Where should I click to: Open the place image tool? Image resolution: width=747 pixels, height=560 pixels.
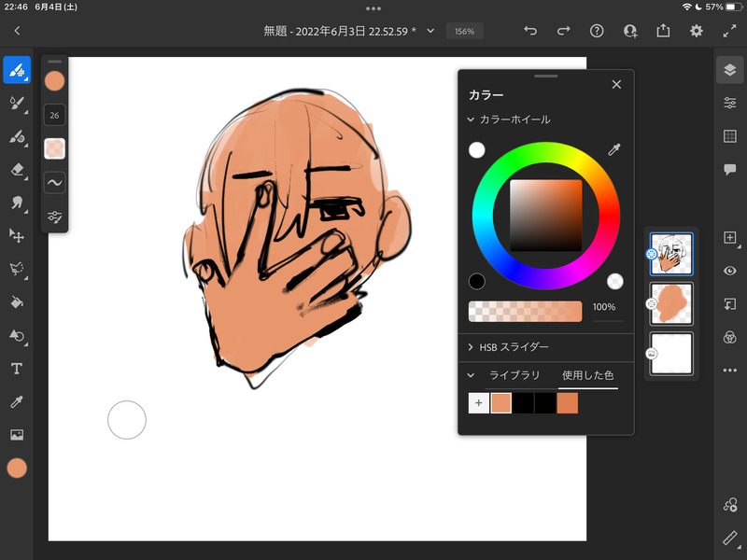click(x=17, y=435)
